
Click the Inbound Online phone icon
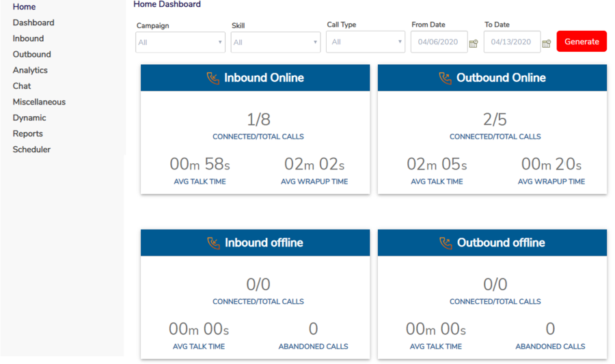tap(213, 78)
